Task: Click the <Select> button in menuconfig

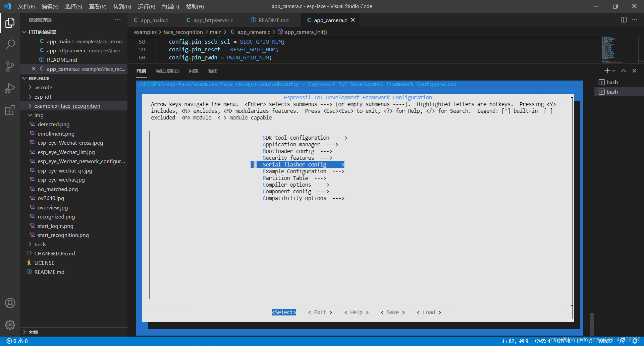Action: coord(284,312)
